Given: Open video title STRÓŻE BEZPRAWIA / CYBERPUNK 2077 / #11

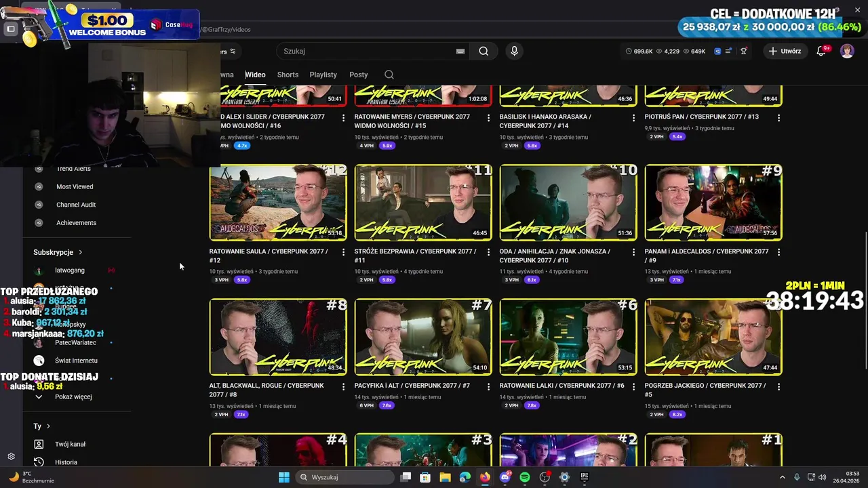Looking at the screenshot, I should click(415, 256).
